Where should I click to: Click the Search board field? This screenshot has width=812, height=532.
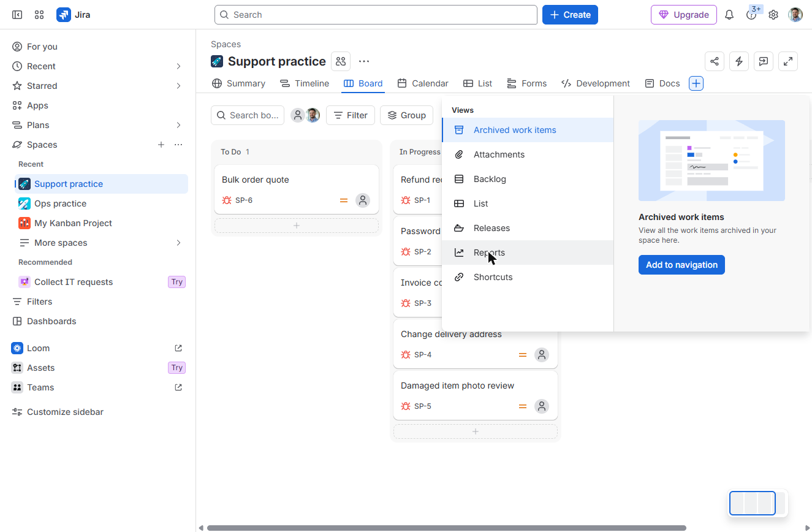(x=248, y=115)
